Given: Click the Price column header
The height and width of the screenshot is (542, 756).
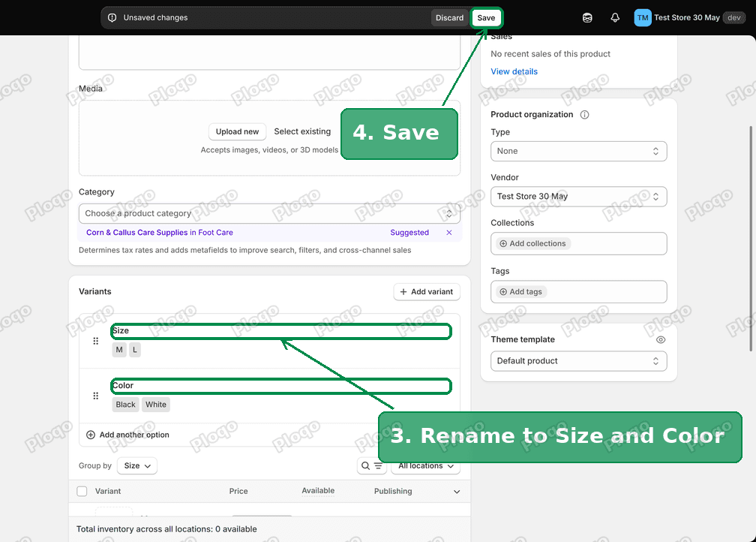Looking at the screenshot, I should pos(238,491).
